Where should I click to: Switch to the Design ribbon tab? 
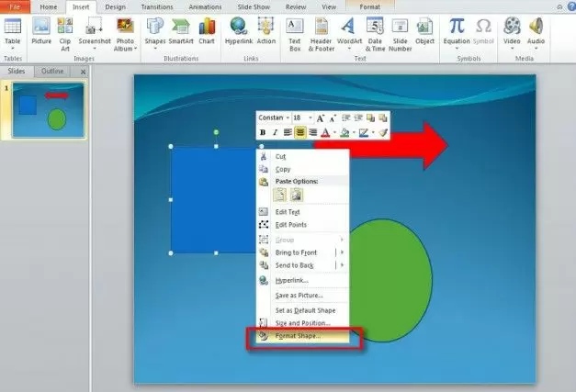[116, 6]
